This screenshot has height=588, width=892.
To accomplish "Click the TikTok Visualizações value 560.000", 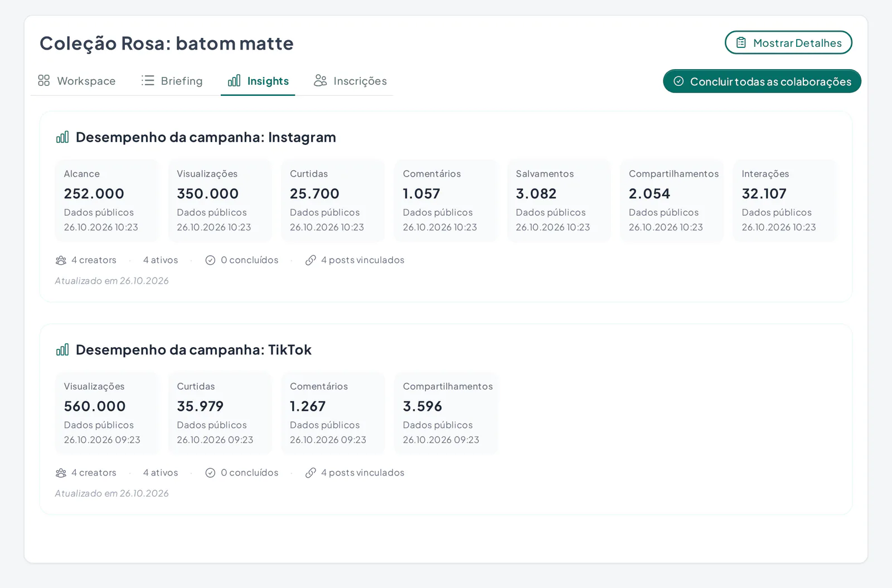I will [95, 406].
